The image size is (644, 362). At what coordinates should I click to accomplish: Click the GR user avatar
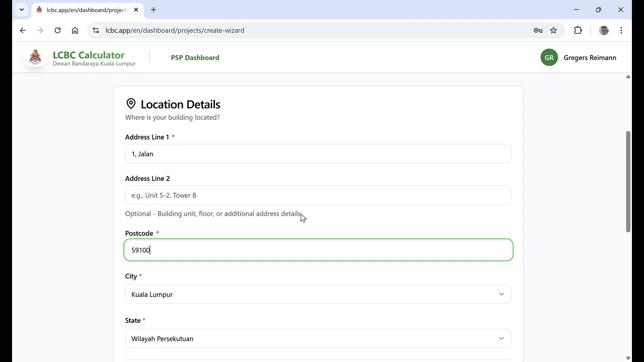coord(549,58)
